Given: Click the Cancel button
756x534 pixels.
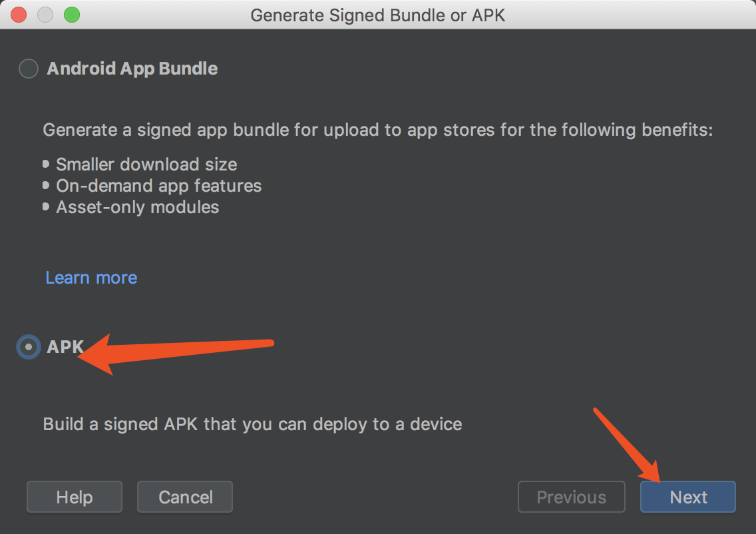Looking at the screenshot, I should pos(184,496).
